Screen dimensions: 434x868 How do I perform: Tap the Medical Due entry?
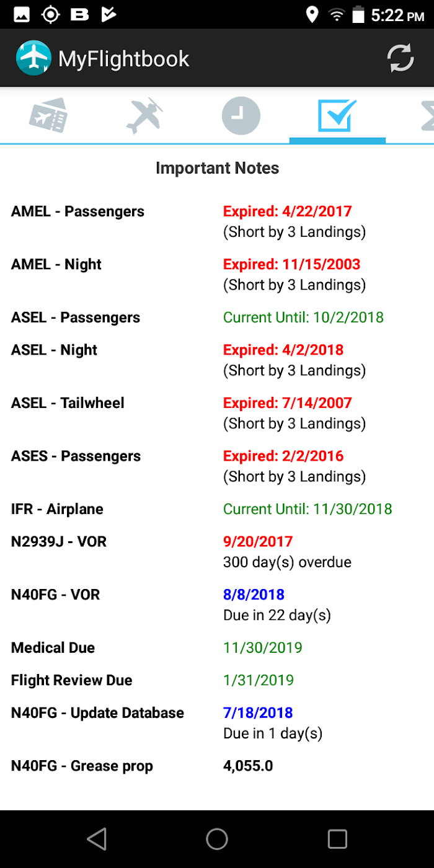(x=217, y=648)
